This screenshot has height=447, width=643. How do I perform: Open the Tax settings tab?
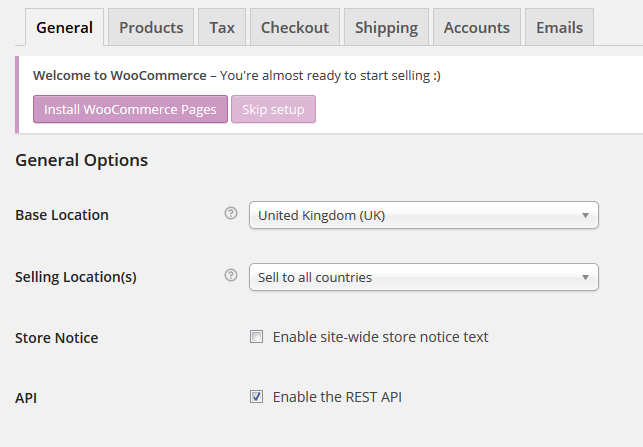coord(222,27)
